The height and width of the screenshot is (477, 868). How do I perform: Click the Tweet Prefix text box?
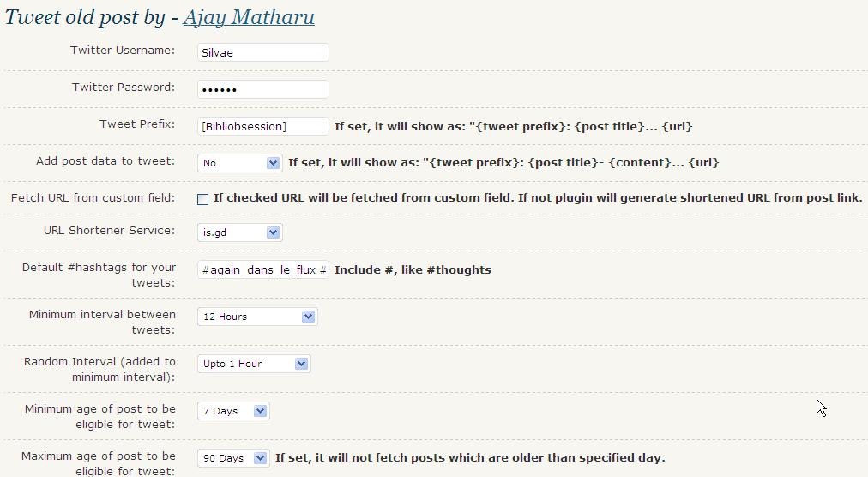(262, 126)
